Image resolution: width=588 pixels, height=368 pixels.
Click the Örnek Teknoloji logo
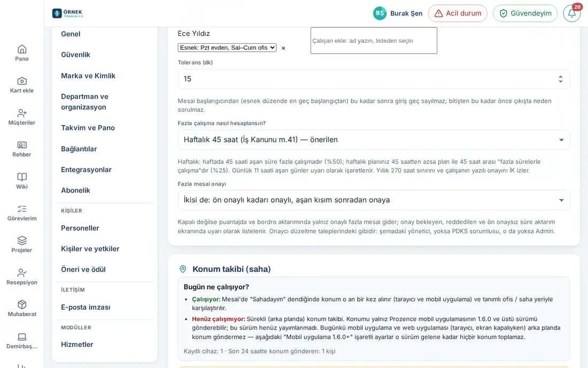pos(68,13)
